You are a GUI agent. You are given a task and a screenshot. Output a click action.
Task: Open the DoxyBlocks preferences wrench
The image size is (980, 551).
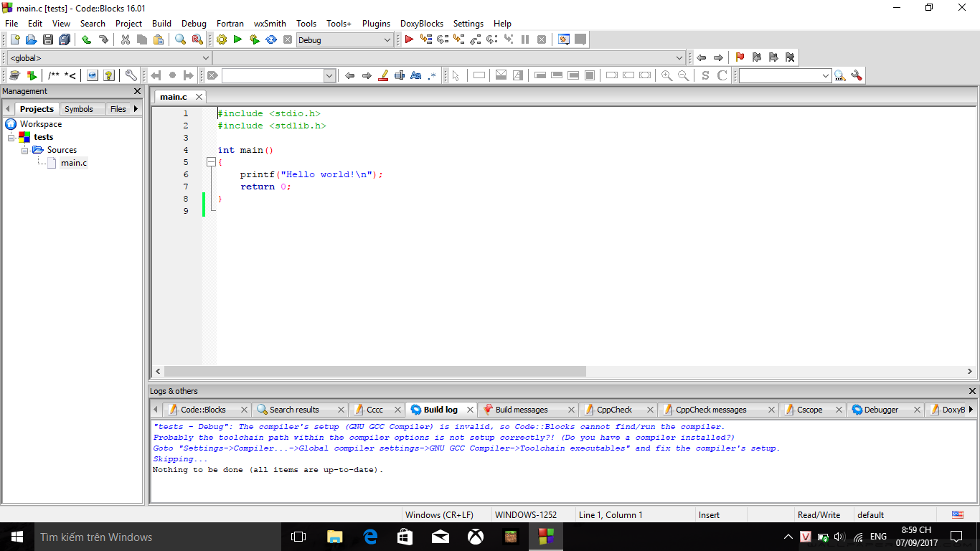click(x=131, y=75)
